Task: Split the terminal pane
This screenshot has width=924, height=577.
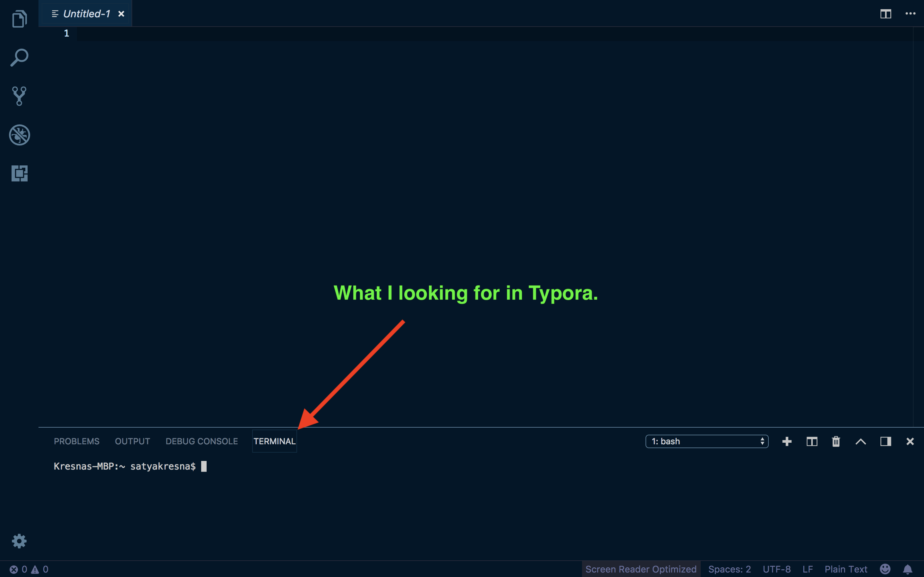Action: 811,441
